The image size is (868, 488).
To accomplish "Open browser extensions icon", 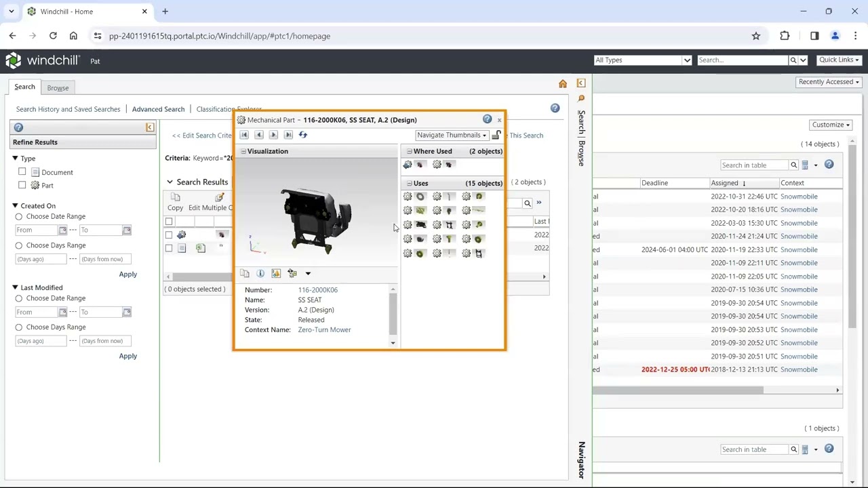I will (785, 36).
